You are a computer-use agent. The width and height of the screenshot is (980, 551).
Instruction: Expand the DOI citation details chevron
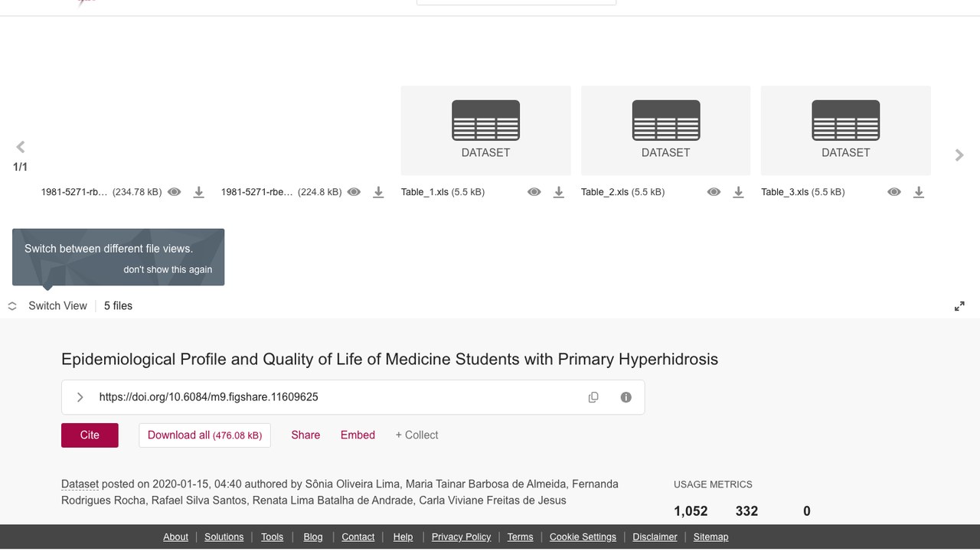(x=80, y=397)
